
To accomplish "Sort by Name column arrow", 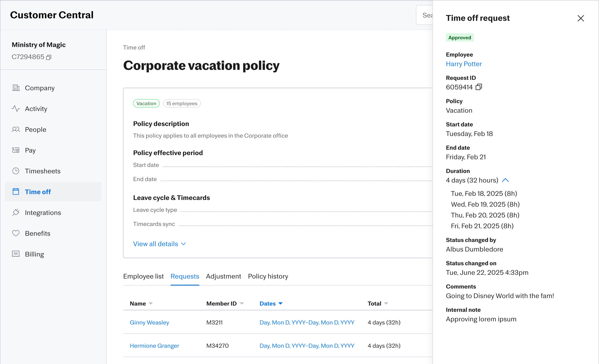I will 151,304.
